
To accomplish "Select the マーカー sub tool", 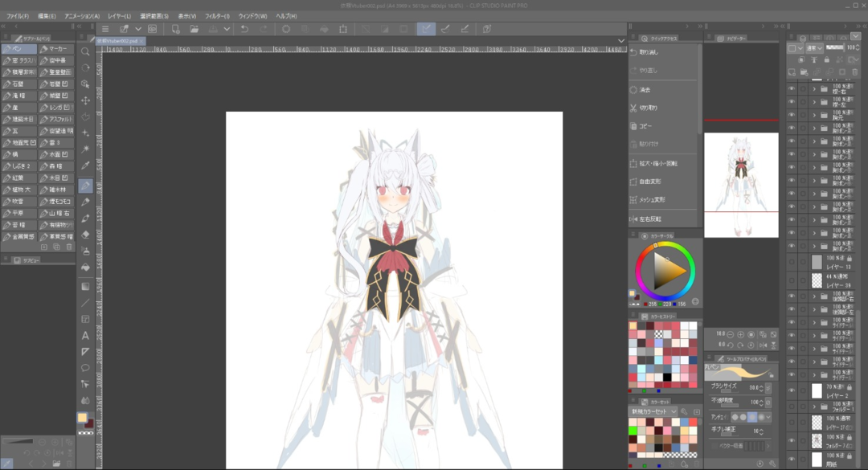I will point(56,49).
